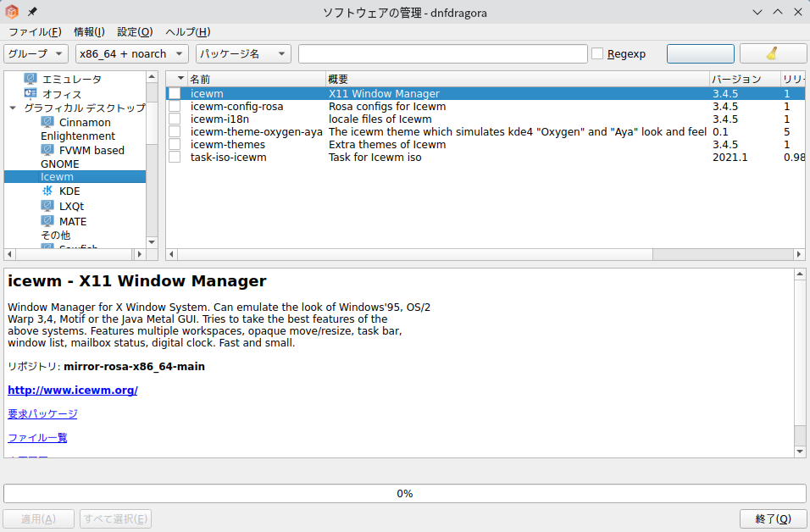This screenshot has height=532, width=810.
Task: Click the blank search button beside the broom
Action: (x=701, y=53)
